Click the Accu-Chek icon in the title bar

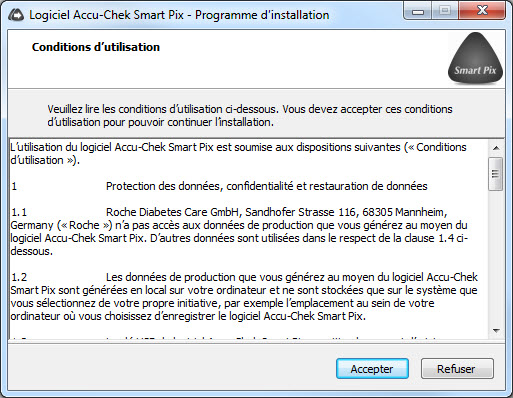[16, 15]
